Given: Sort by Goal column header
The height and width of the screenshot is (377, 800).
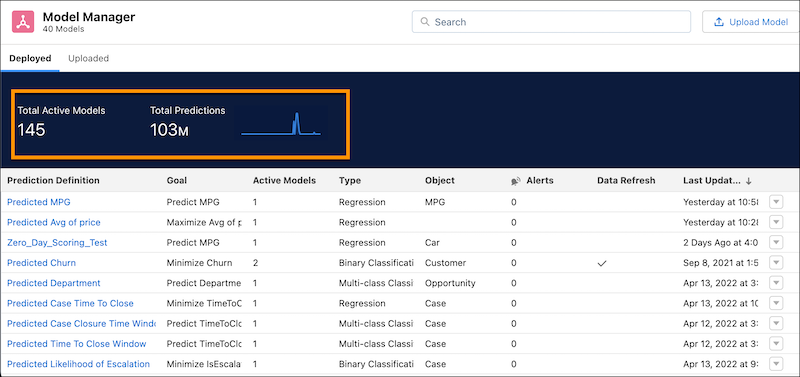Looking at the screenshot, I should click(177, 181).
